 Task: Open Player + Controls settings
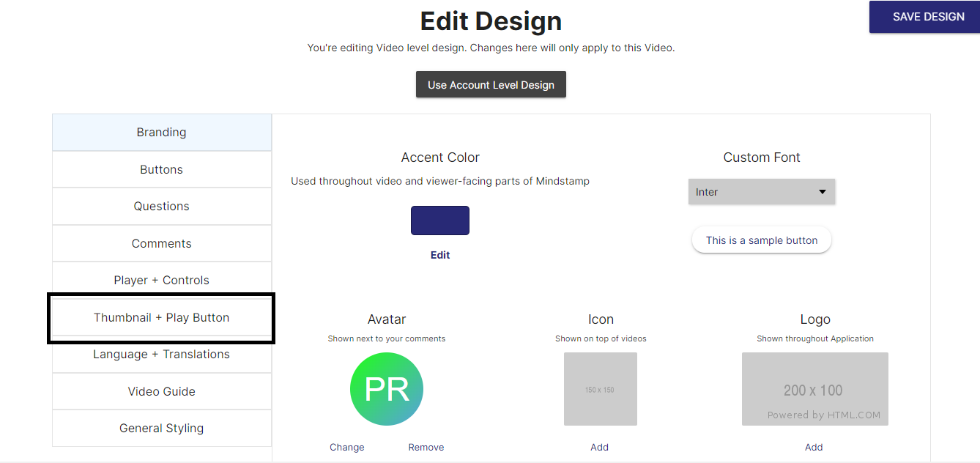tap(162, 281)
